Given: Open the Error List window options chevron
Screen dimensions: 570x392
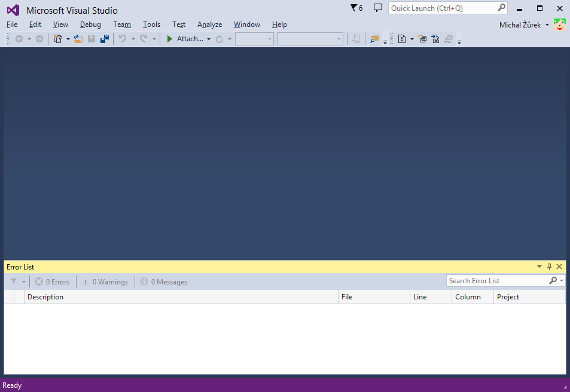Looking at the screenshot, I should (539, 267).
